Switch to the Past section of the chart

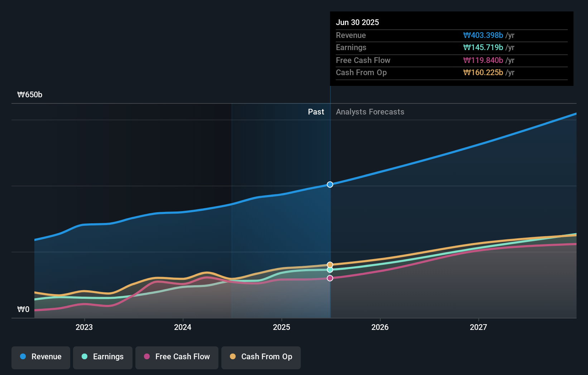(x=316, y=112)
